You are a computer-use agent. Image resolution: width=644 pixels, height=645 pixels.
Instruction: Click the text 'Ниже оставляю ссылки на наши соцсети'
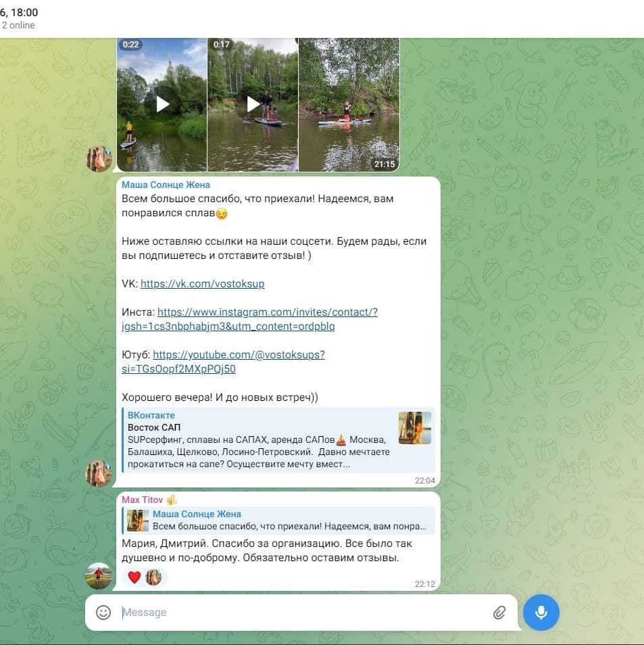[228, 241]
